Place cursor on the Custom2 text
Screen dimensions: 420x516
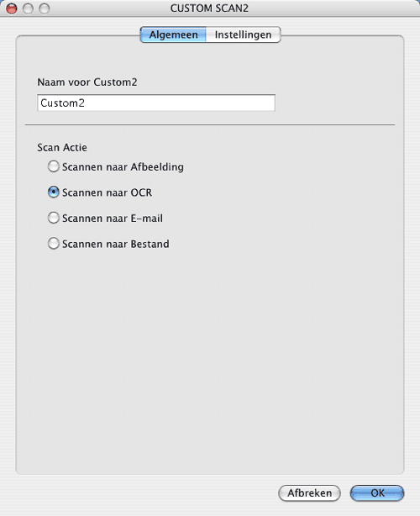click(x=62, y=103)
